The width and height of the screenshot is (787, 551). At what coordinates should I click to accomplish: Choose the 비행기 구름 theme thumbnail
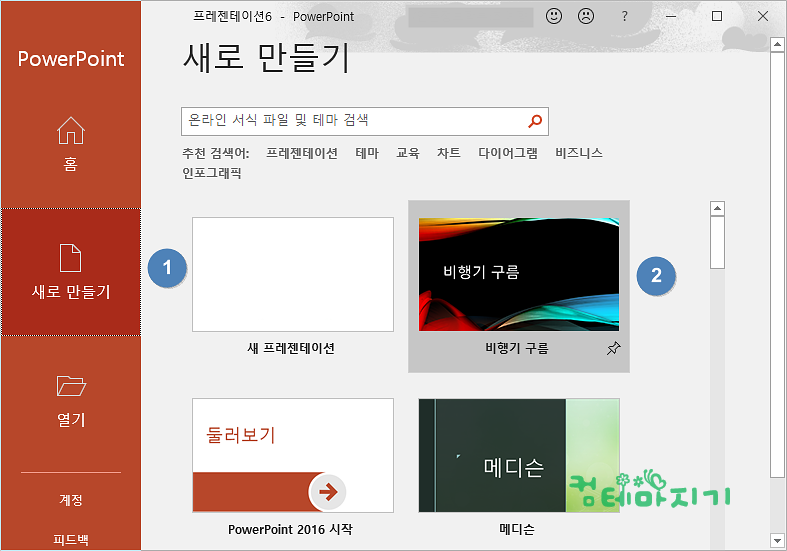[519, 274]
